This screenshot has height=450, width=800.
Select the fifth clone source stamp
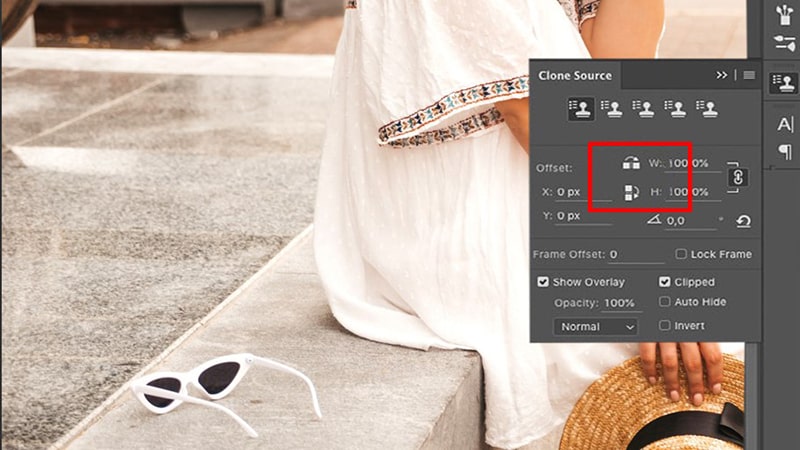(x=707, y=108)
